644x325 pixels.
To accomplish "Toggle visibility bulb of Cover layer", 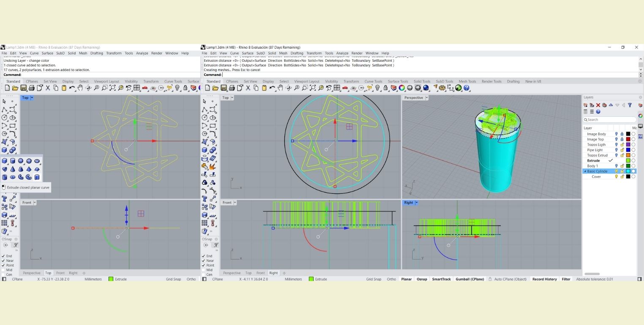I will pos(617,176).
